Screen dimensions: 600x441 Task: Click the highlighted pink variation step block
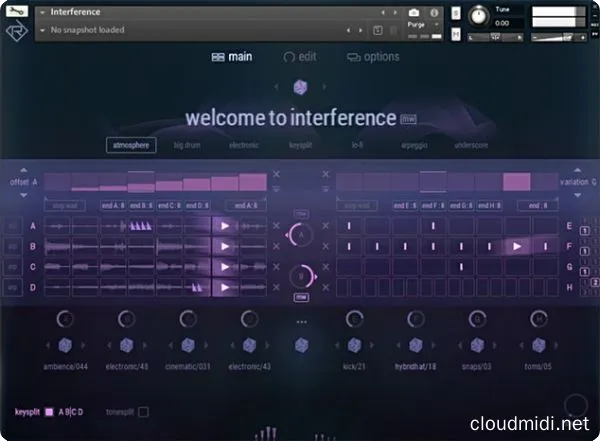pos(517,181)
